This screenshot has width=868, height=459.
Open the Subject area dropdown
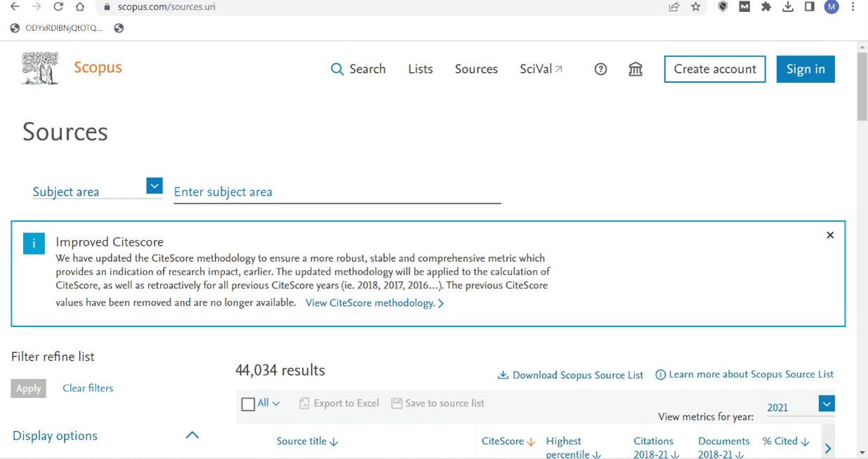(154, 186)
